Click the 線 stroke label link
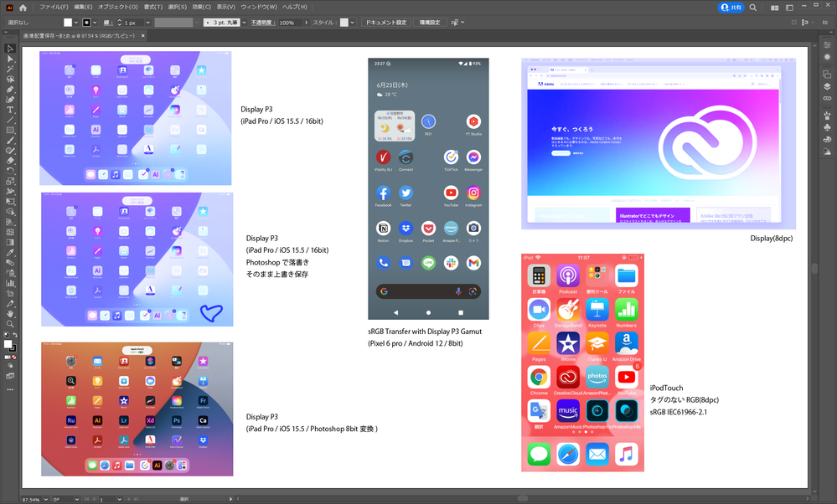This screenshot has height=504, width=837. tap(108, 23)
